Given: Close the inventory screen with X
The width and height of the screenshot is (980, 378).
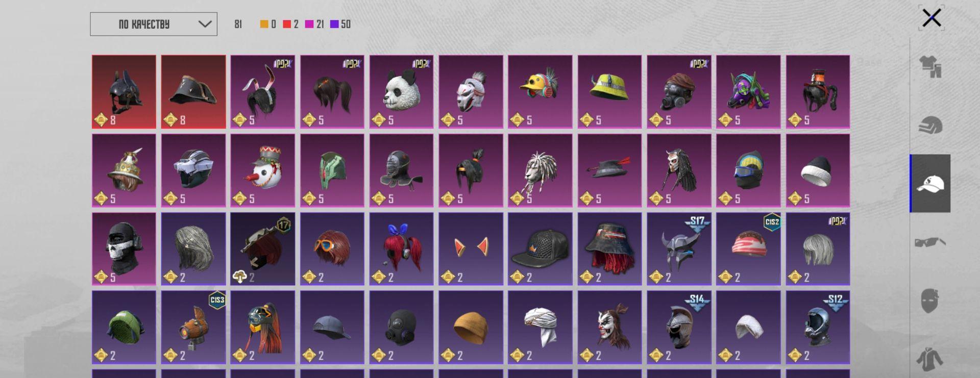Looking at the screenshot, I should (x=932, y=18).
